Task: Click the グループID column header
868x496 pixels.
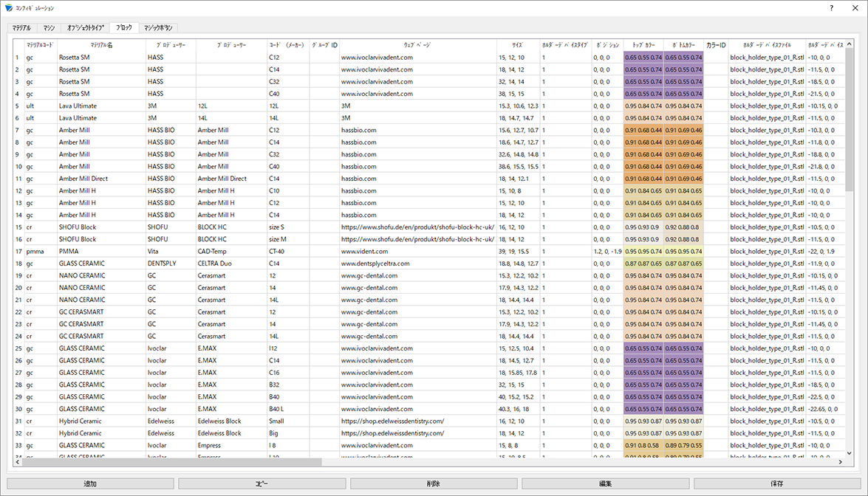Action: [x=324, y=45]
